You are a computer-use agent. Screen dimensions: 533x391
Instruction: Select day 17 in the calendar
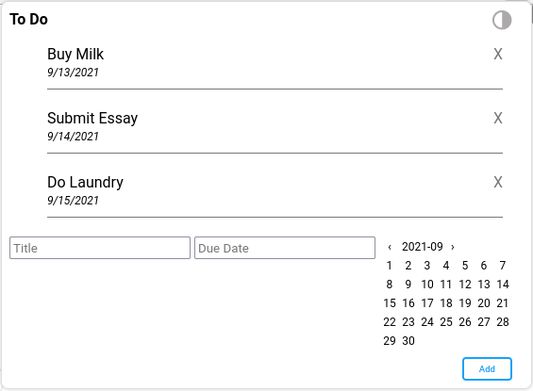(x=427, y=303)
